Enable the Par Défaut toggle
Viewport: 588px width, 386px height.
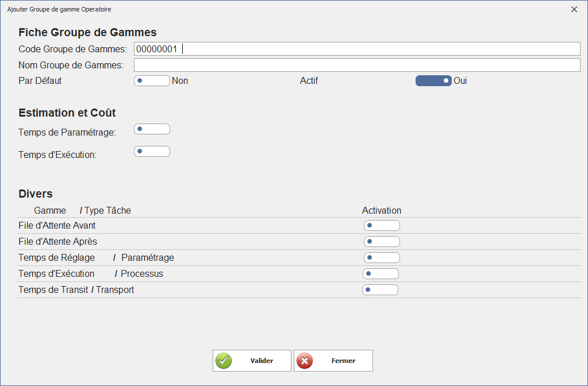tap(152, 81)
